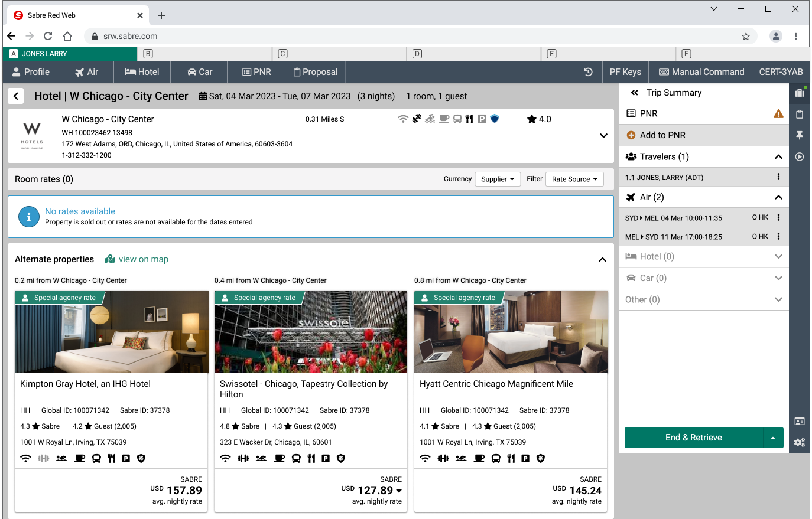Image resolution: width=812 pixels, height=519 pixels.
Task: Open options for traveler JONES, LARRY
Action: pos(778,177)
